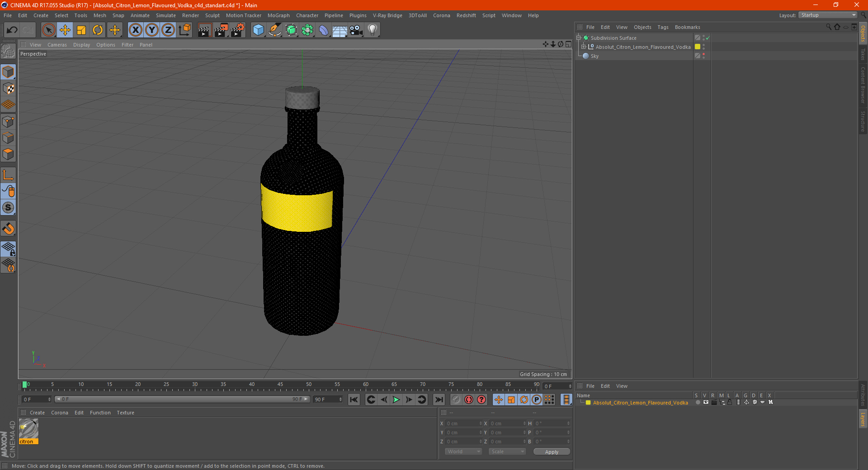Switch to Texture mode

(8, 89)
